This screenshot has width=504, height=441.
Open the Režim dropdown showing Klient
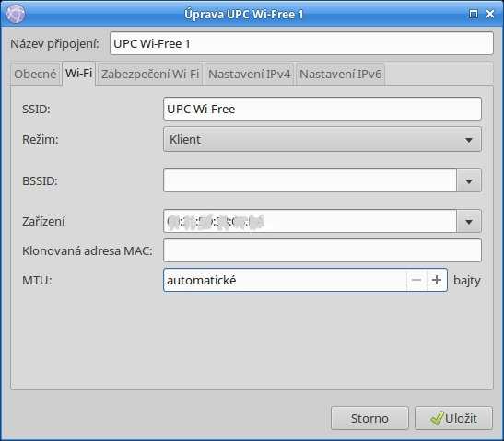322,139
